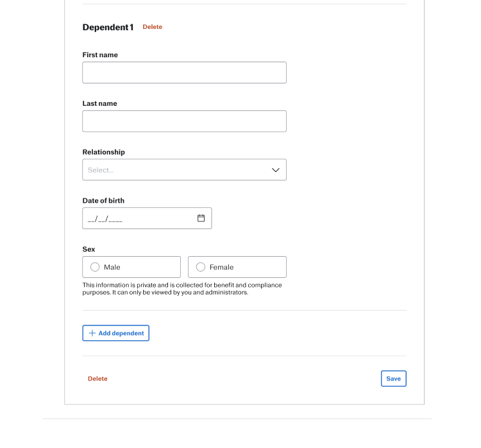Expand the Relationship dropdown chevron
The height and width of the screenshot is (448, 481).
276,170
